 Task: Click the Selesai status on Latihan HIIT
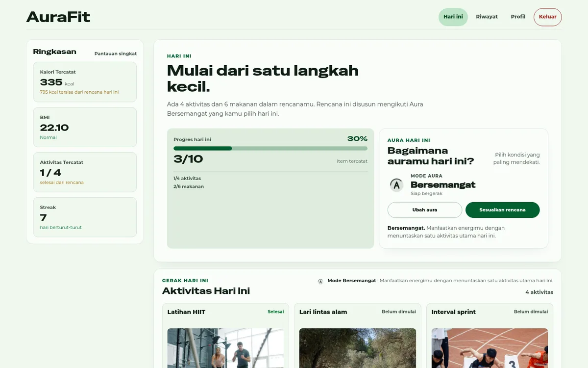click(276, 312)
